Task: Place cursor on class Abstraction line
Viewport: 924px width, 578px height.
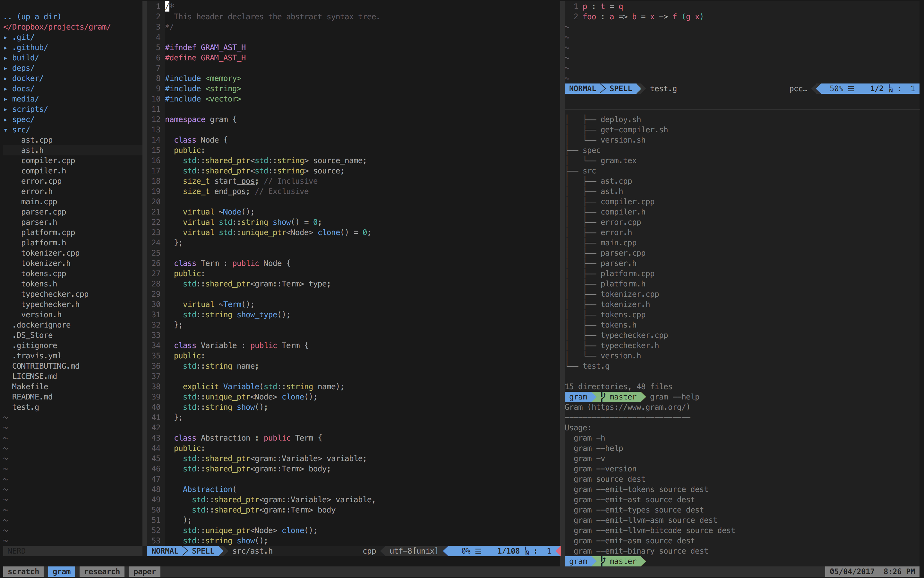Action: pyautogui.click(x=248, y=438)
